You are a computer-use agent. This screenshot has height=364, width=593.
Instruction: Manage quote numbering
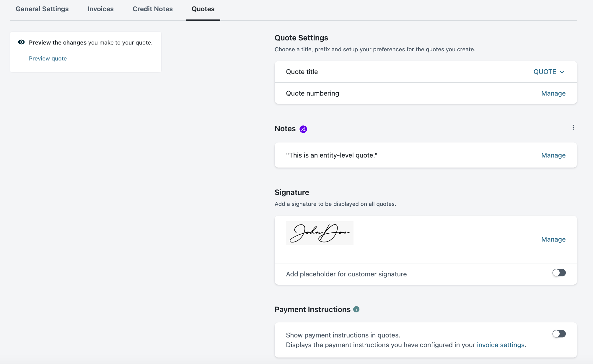click(553, 94)
